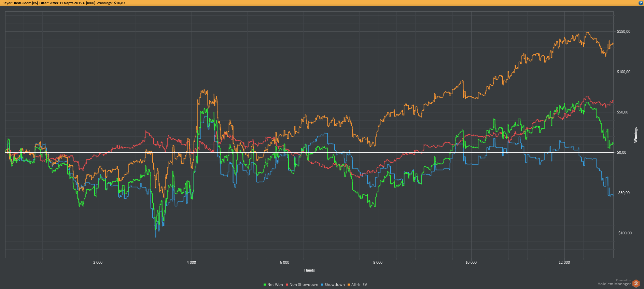This screenshot has height=289, width=644.
Task: Click the green Net Won color swatch
Action: click(265, 285)
